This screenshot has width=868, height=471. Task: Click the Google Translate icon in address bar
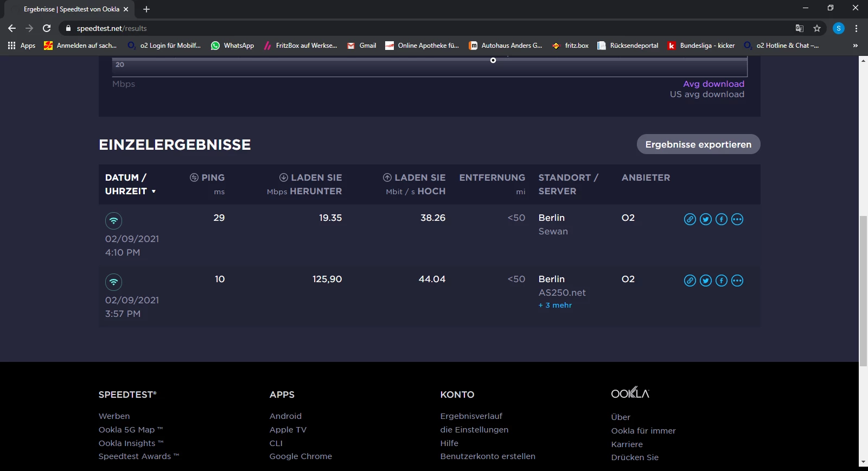tap(799, 28)
